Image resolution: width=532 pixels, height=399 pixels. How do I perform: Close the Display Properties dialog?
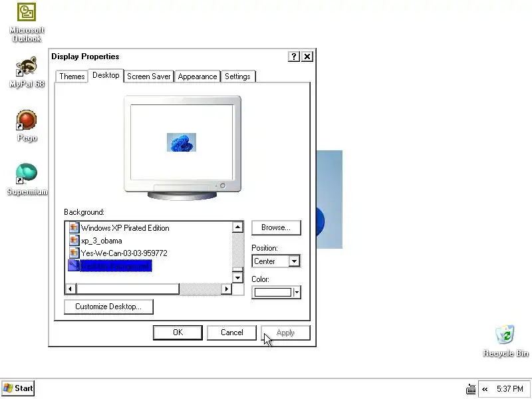coord(307,57)
